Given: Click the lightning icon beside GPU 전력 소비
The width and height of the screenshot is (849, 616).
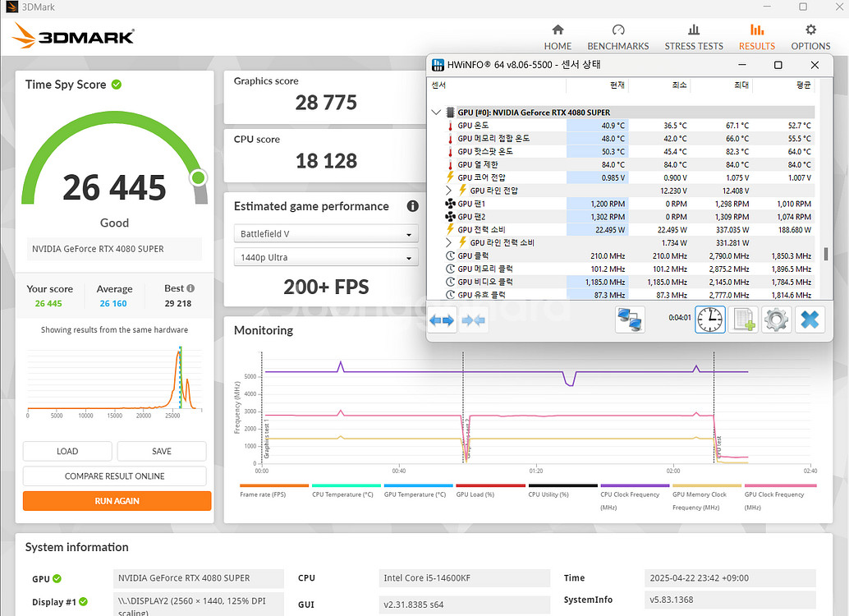Looking at the screenshot, I should pos(450,229).
